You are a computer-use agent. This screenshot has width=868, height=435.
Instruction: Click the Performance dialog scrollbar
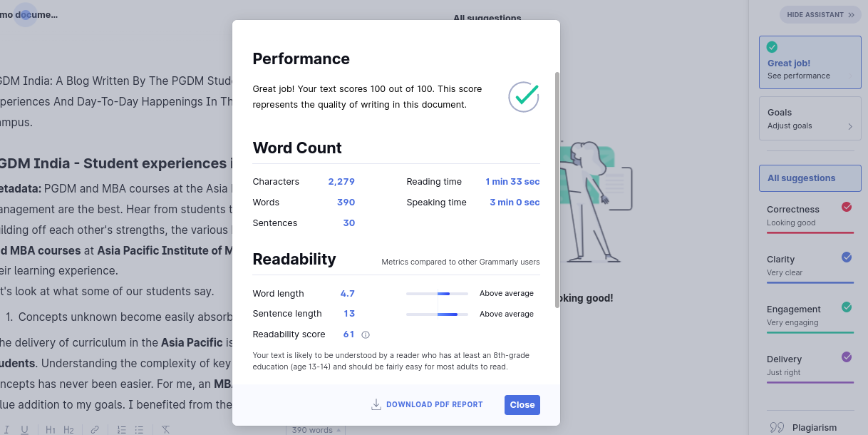(557, 189)
